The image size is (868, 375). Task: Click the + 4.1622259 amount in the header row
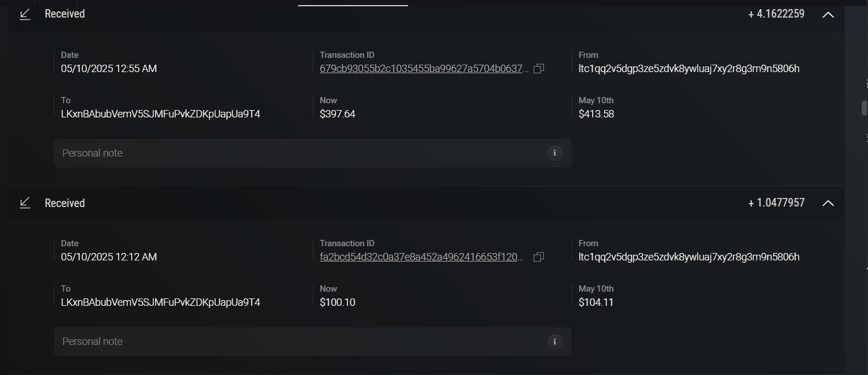pyautogui.click(x=776, y=14)
